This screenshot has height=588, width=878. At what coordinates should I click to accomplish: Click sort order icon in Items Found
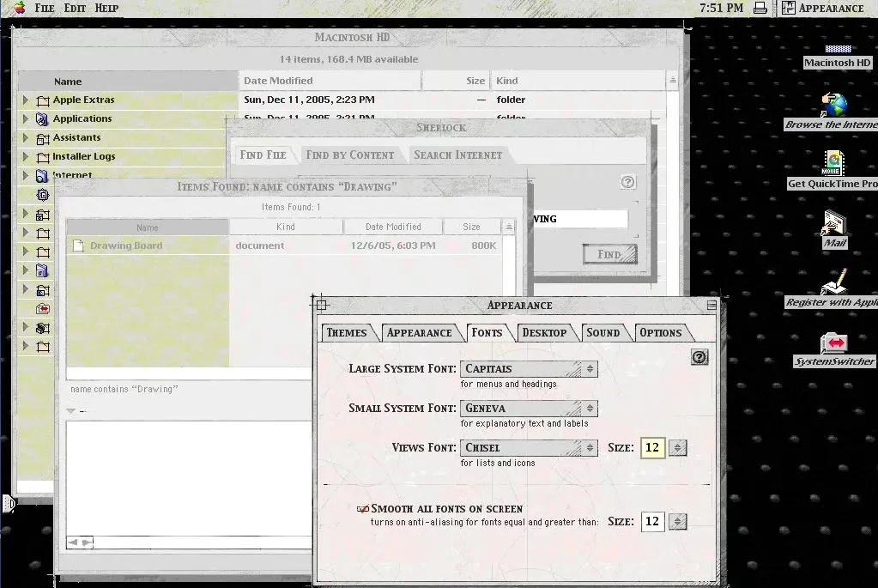click(x=508, y=227)
